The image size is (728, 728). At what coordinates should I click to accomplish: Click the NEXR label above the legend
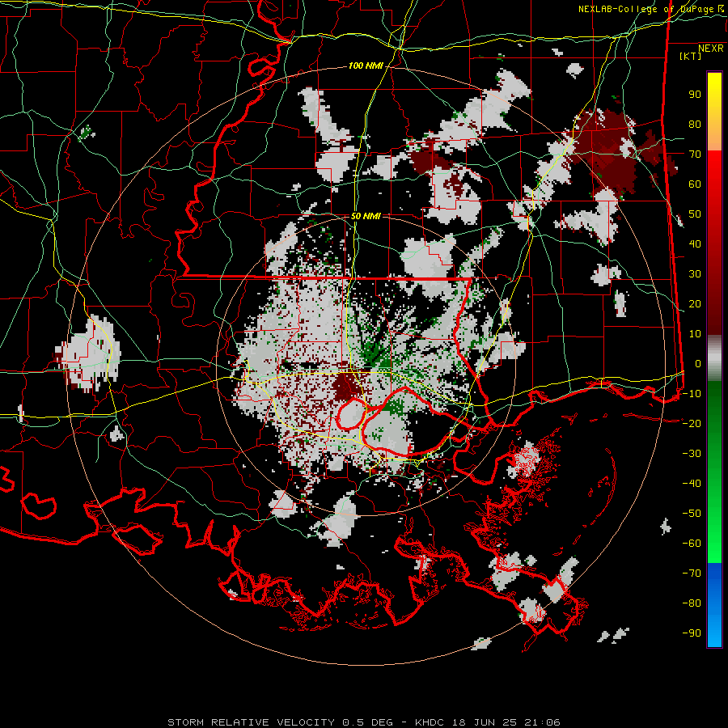[711, 49]
